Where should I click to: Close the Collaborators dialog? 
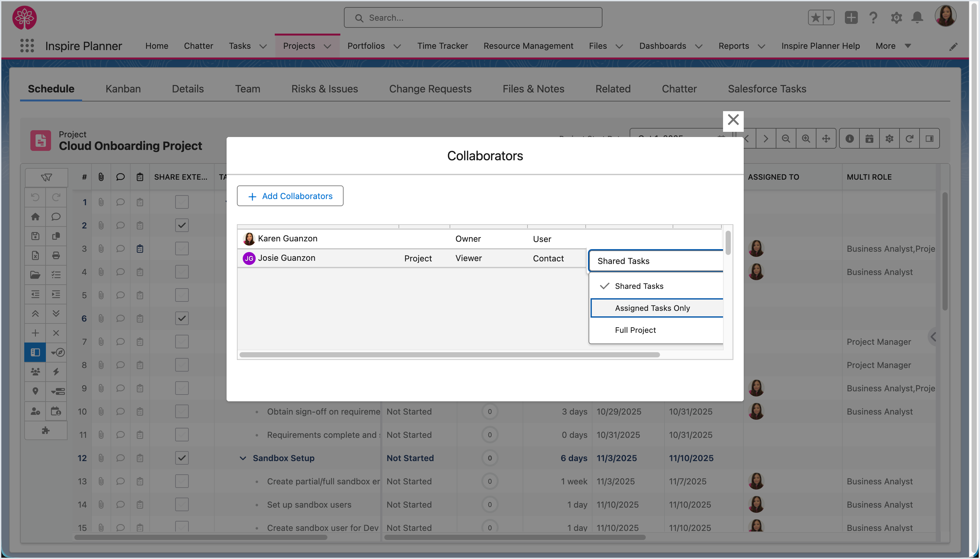733,120
